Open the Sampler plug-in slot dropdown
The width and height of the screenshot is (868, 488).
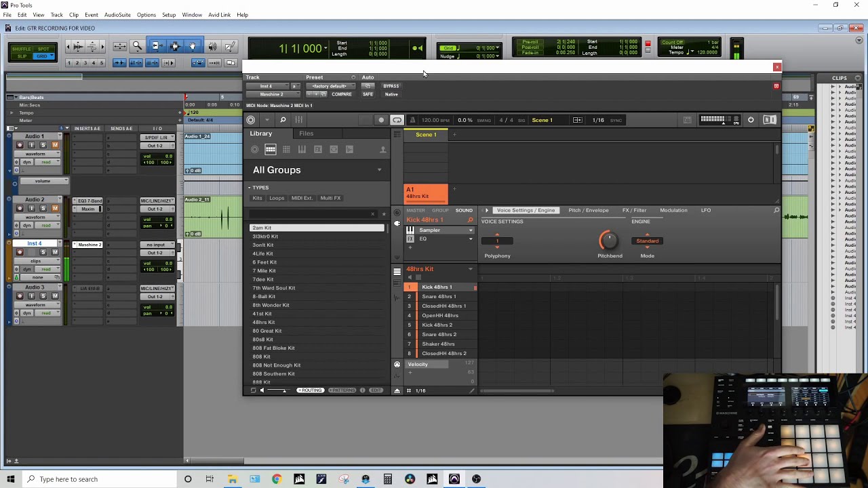pos(471,230)
